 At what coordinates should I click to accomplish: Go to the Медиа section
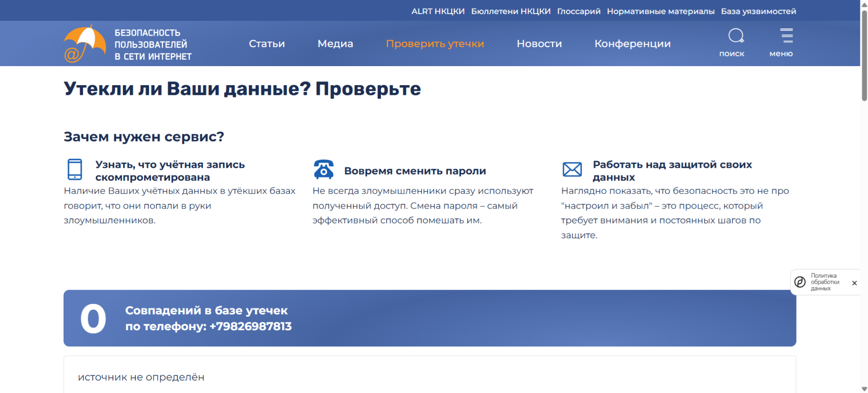335,44
